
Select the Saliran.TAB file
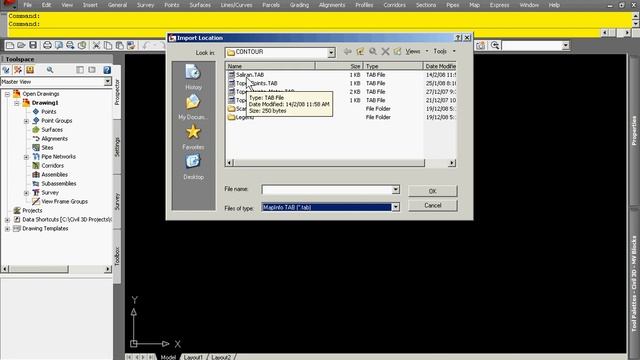(249, 75)
